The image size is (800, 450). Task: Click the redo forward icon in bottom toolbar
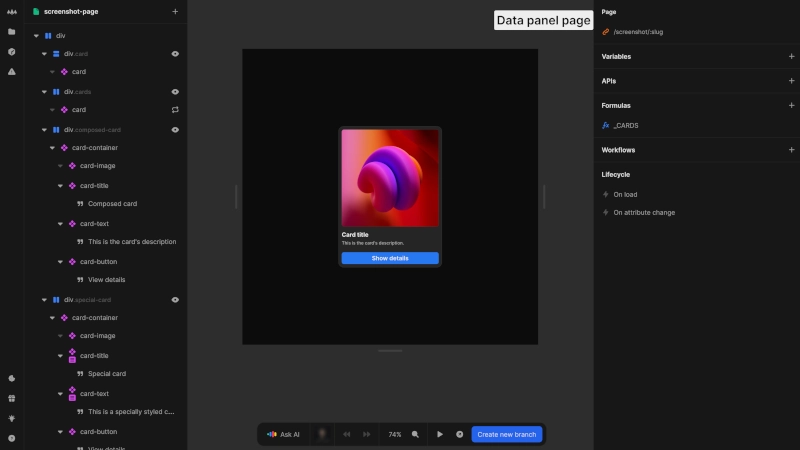point(367,434)
